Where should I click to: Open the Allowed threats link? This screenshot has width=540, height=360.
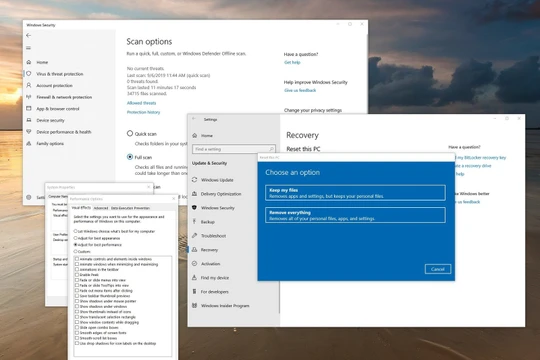click(x=141, y=103)
